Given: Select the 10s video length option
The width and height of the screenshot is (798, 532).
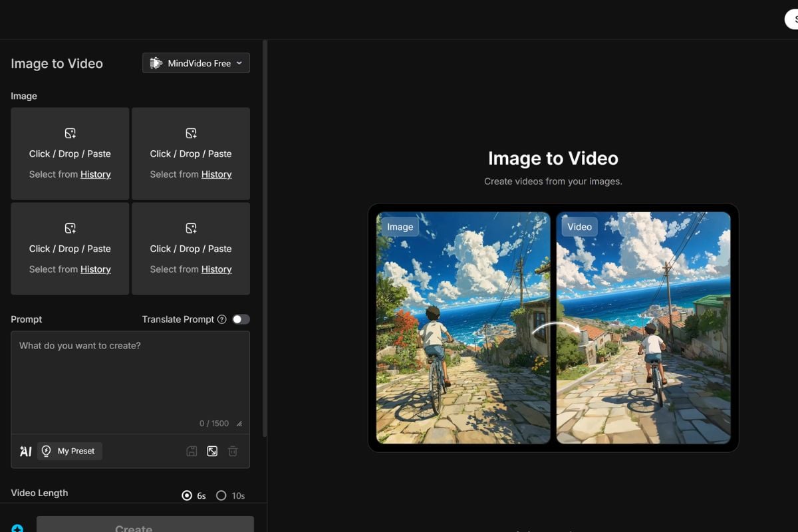Looking at the screenshot, I should point(231,495).
